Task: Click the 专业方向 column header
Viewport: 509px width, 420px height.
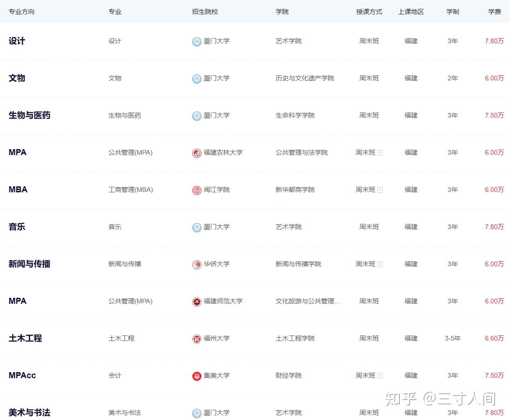Action: coord(21,12)
